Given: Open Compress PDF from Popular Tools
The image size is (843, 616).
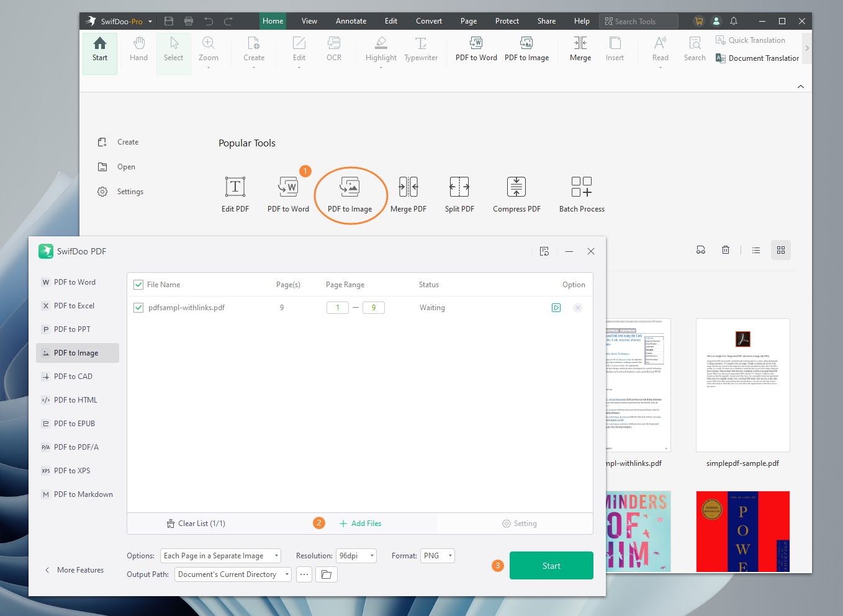Looking at the screenshot, I should click(x=516, y=195).
